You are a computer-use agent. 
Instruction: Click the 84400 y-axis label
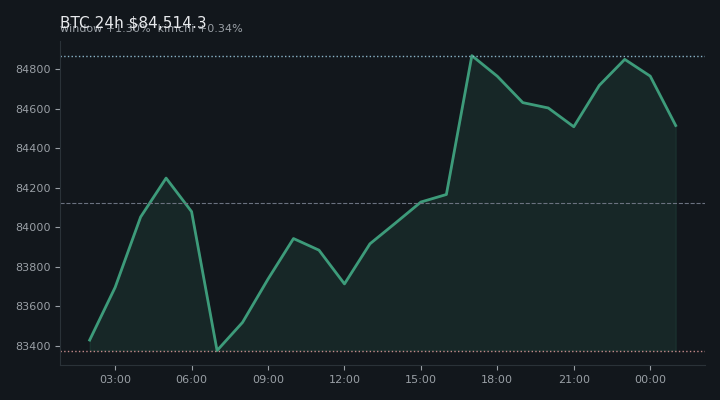point(32,148)
